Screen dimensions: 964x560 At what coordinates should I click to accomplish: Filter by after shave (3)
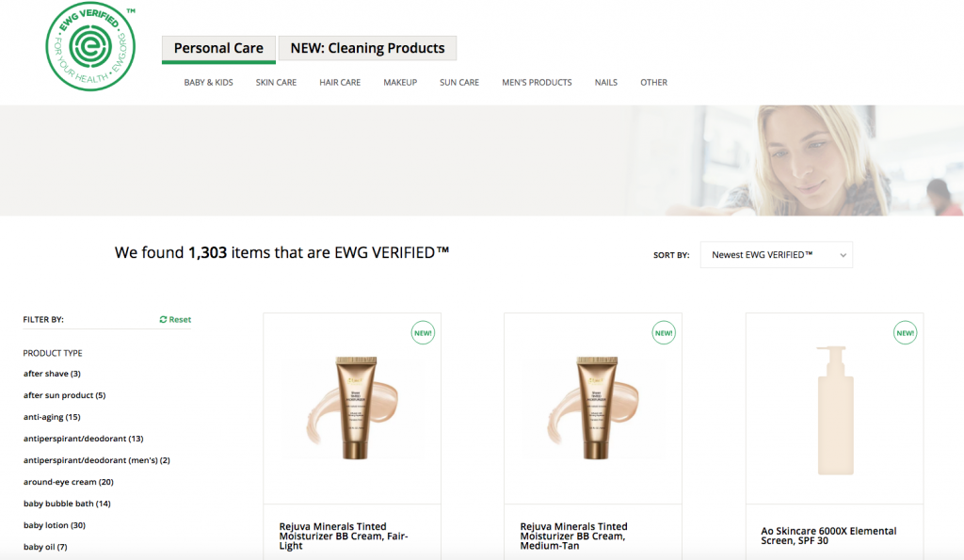click(53, 374)
